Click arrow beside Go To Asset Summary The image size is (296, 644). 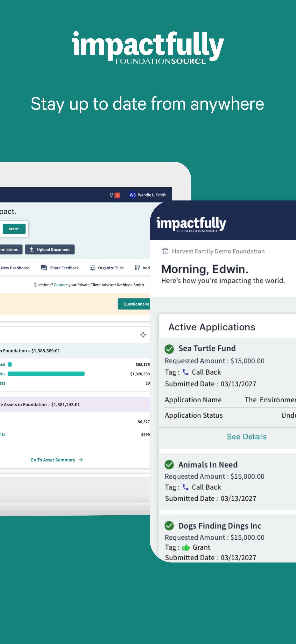[81, 460]
